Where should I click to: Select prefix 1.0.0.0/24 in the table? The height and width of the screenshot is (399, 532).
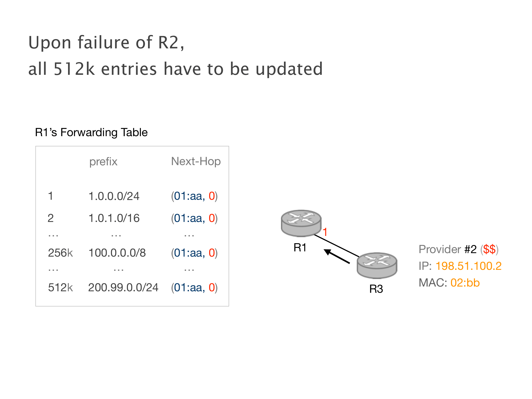pos(114,196)
